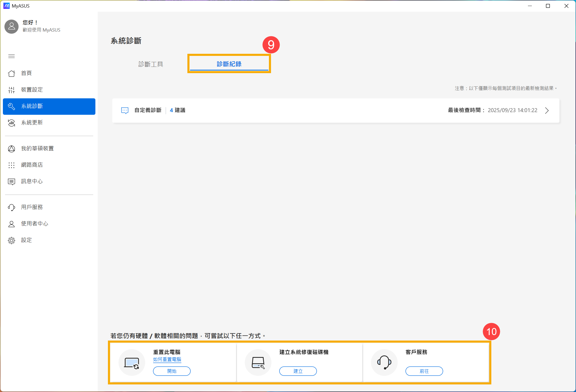Screen dimensions: 576x392
Task: Open 我的華碩裝置 section
Action: 37,148
